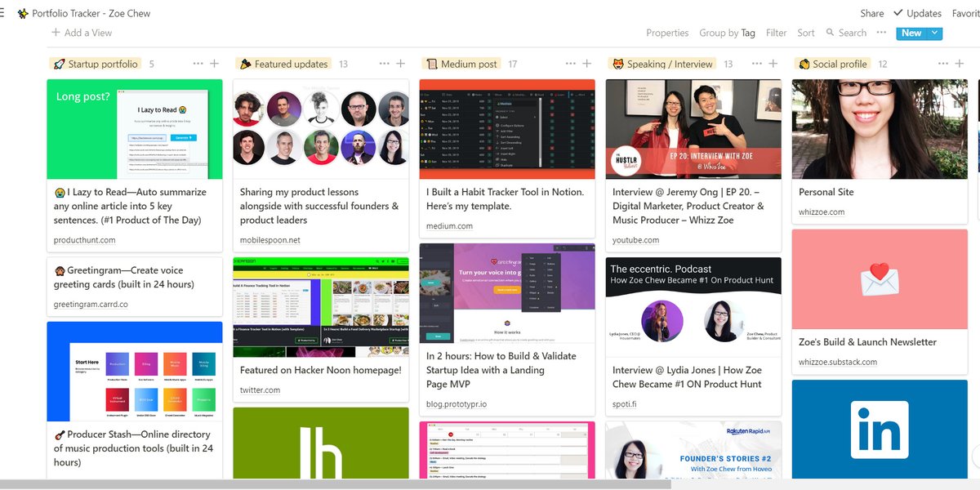Add a card to Speaking / Interview column
This screenshot has width=980, height=490.
[773, 64]
